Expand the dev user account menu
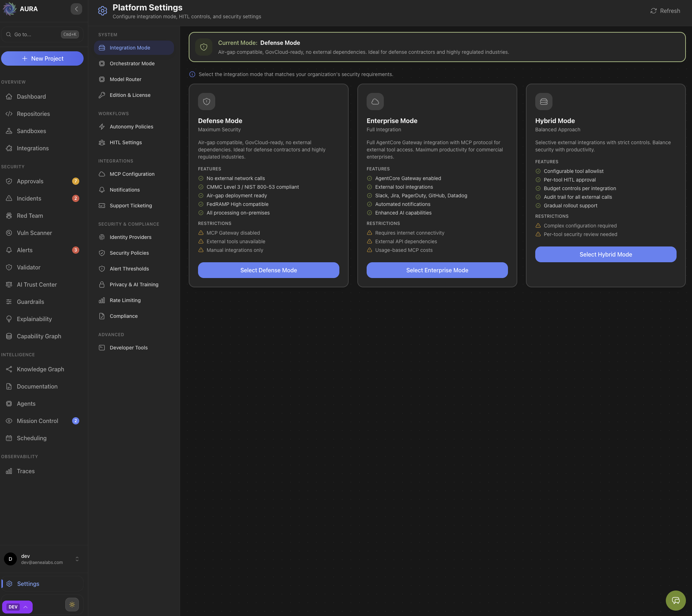The width and height of the screenshot is (692, 616). [42, 559]
